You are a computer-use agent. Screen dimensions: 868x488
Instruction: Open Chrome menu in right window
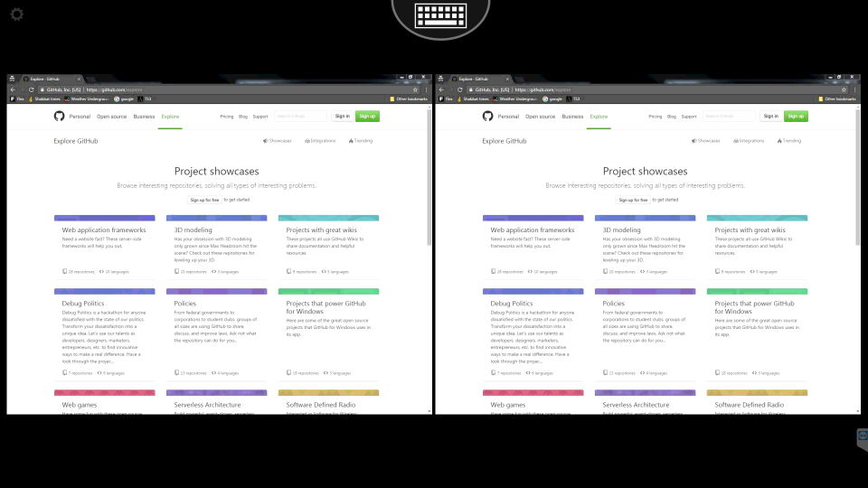854,89
